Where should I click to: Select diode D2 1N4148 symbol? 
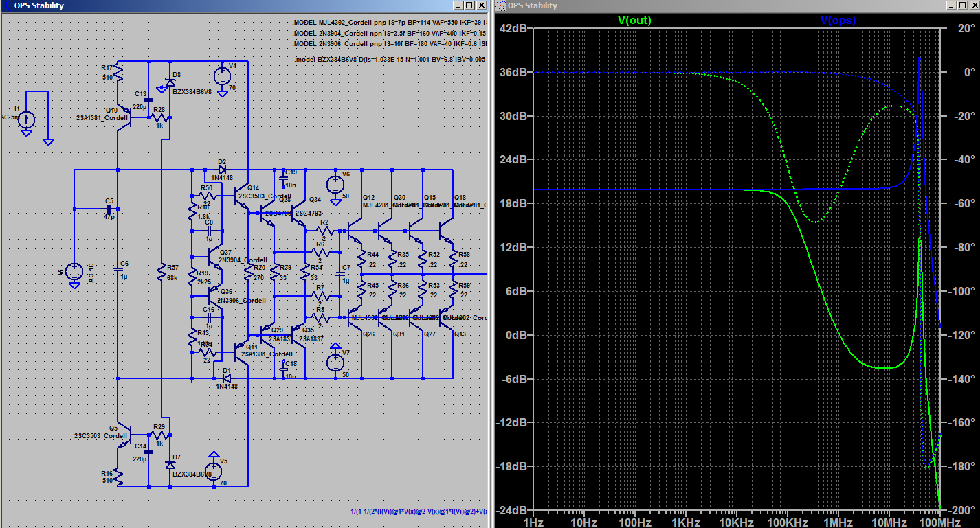[222, 169]
